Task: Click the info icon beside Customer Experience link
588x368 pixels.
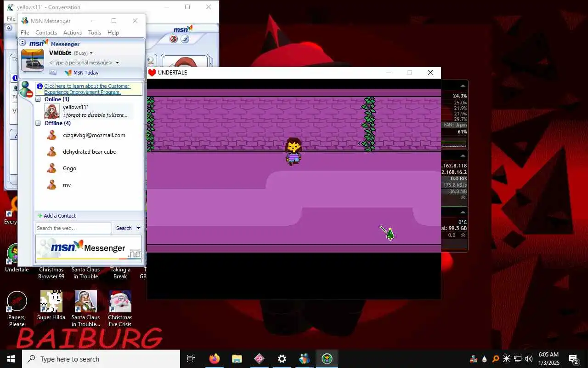Action: pos(40,86)
